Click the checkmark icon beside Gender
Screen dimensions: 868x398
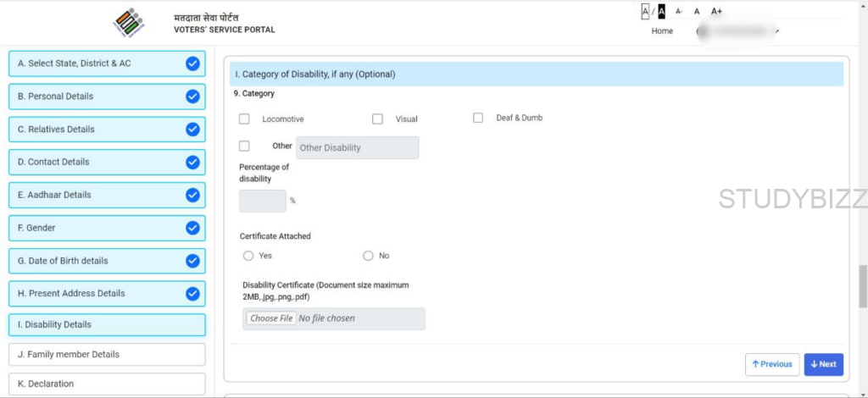coord(192,228)
